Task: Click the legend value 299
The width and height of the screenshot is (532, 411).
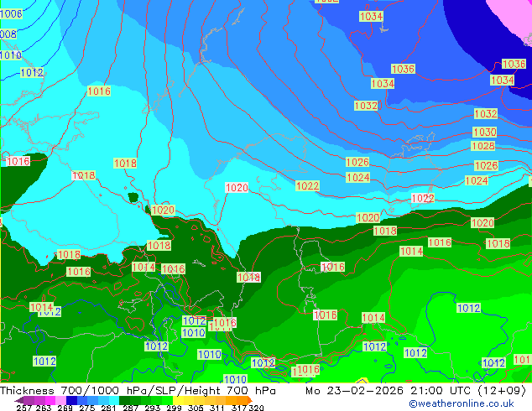Action: (174, 408)
